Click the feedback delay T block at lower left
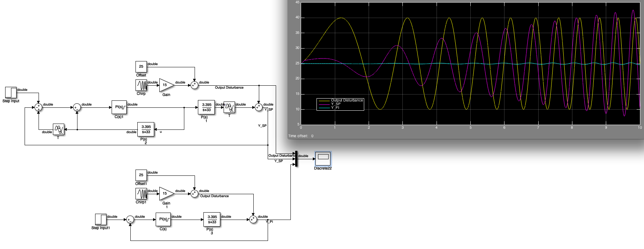This screenshot has width=644, height=249. (58, 129)
